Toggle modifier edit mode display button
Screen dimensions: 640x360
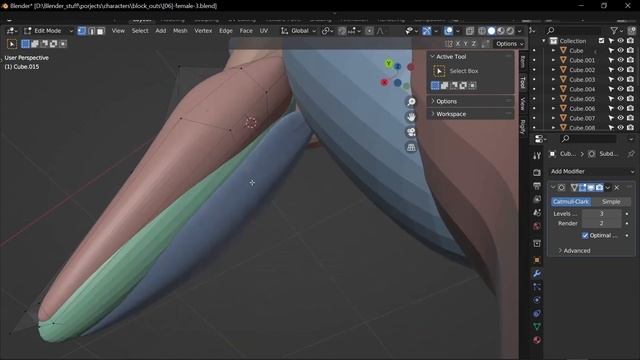[x=582, y=188]
